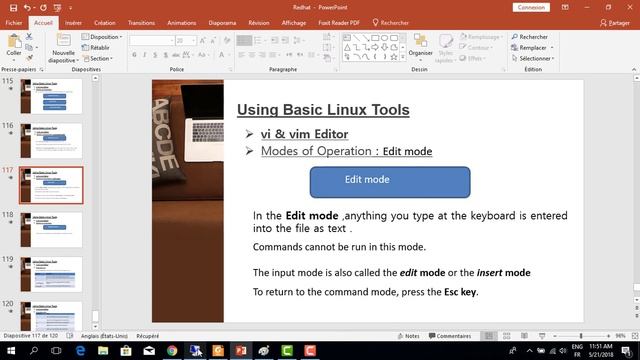Undo the last action
Image resolution: width=640 pixels, height=360 pixels.
coord(27,8)
